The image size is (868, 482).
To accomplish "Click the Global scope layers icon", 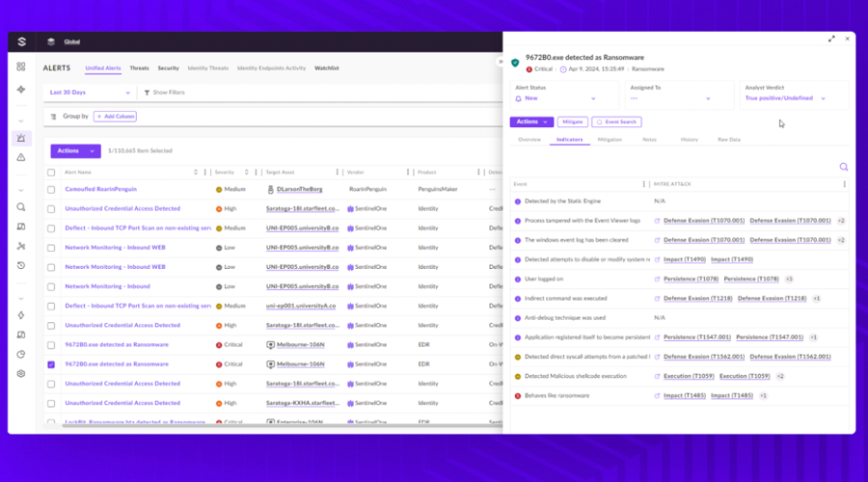I will 51,41.
